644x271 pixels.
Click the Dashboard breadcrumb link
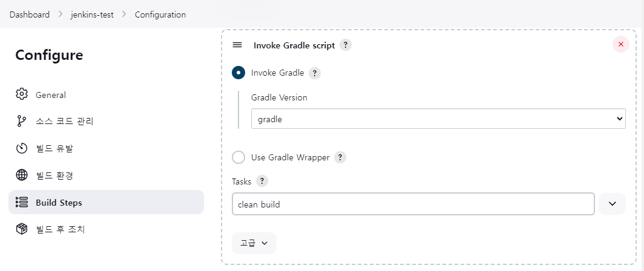30,15
